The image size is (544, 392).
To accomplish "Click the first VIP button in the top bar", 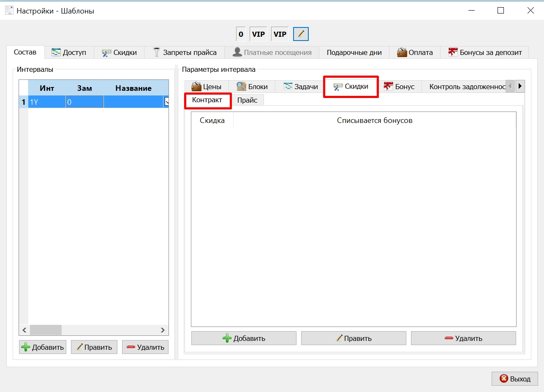I will tap(258, 34).
